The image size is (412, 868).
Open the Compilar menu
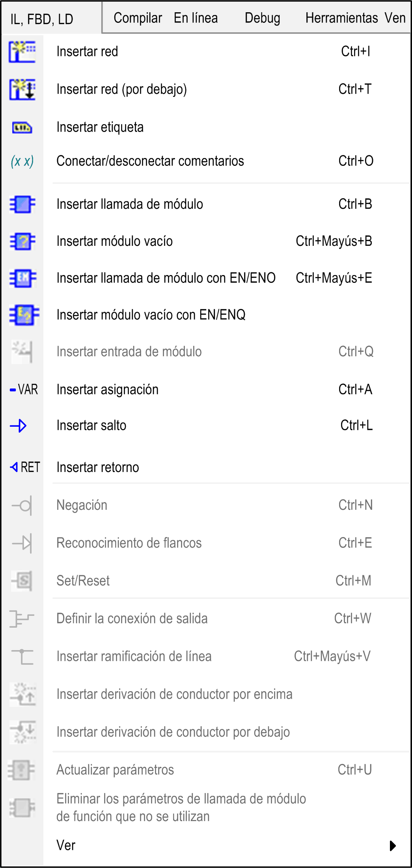click(138, 18)
